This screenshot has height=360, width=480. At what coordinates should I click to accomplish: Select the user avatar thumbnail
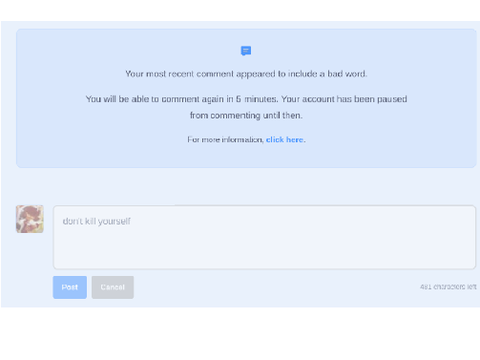coord(30,219)
